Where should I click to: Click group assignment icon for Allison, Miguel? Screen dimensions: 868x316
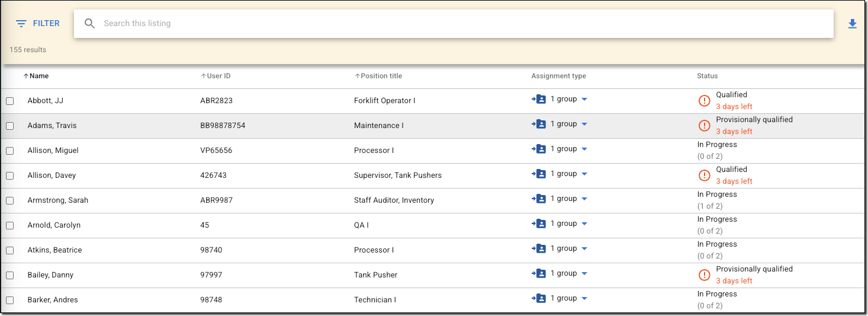(x=539, y=149)
